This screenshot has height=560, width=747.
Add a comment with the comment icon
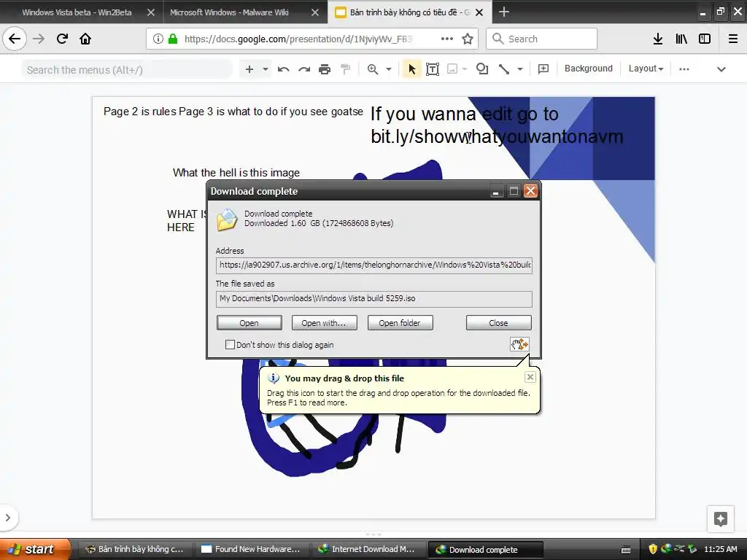(x=543, y=69)
